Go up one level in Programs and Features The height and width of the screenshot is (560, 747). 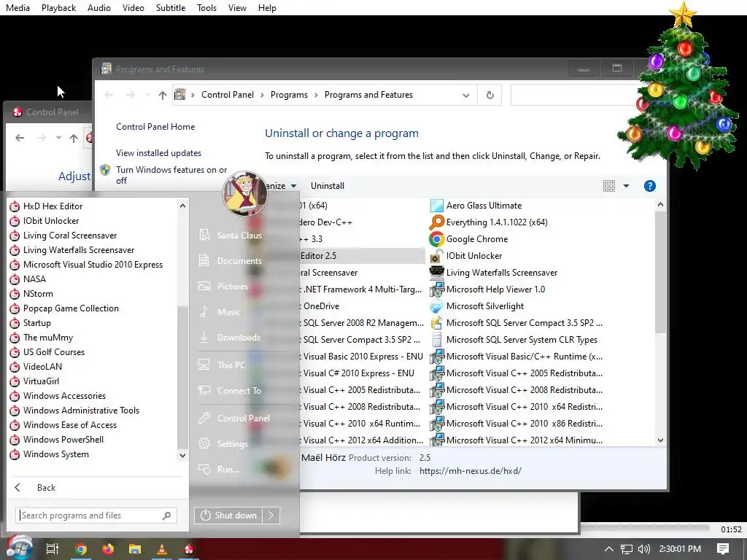point(163,96)
